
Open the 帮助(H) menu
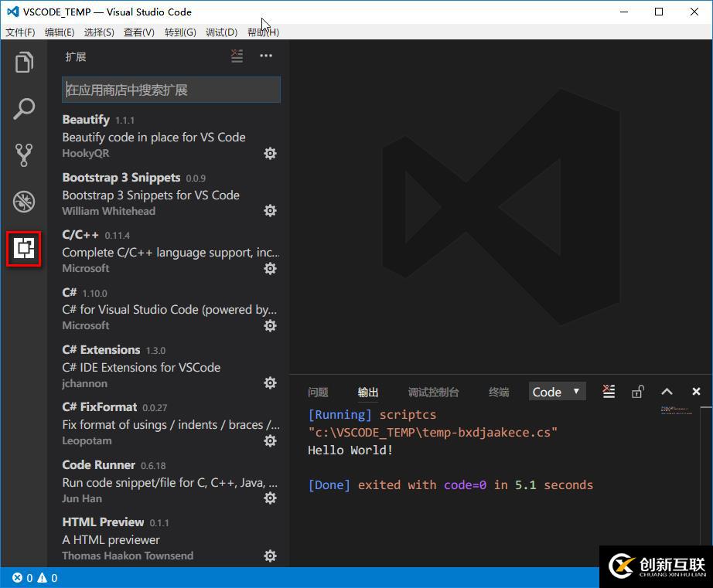coord(263,32)
